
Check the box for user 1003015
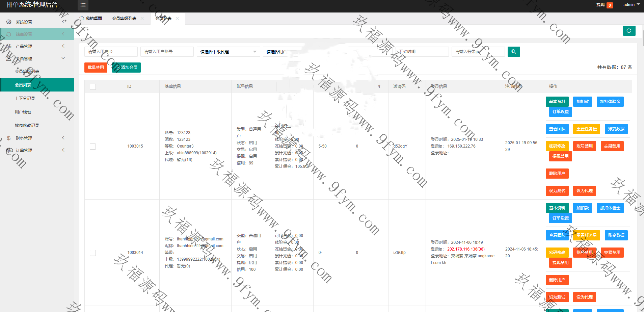(x=93, y=147)
